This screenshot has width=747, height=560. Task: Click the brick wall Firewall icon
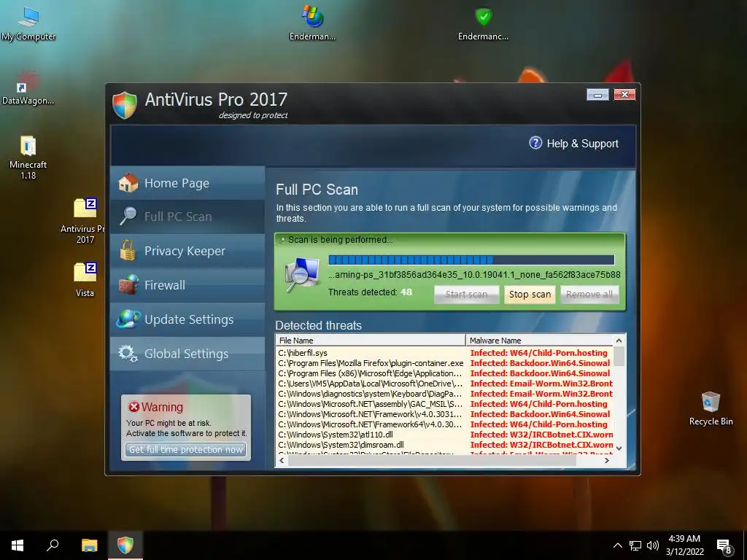[128, 285]
